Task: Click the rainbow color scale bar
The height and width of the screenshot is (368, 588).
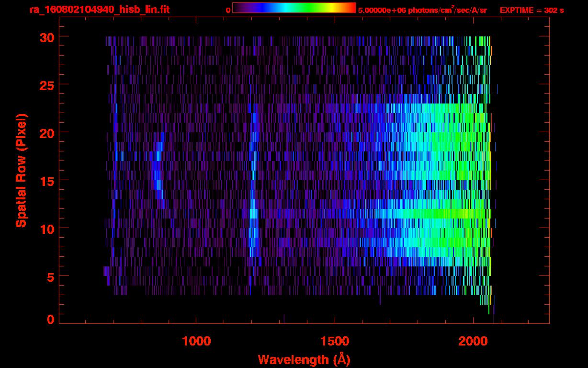Action: click(294, 8)
